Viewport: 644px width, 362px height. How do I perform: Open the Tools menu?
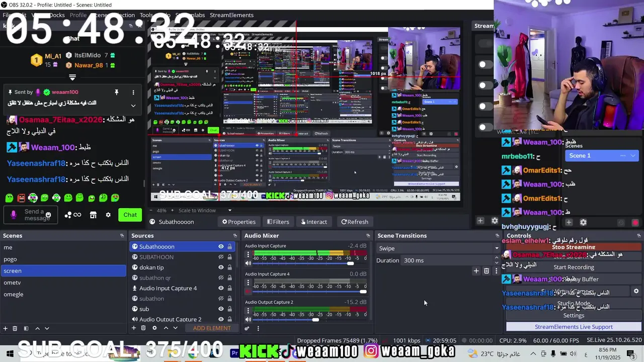click(x=146, y=15)
